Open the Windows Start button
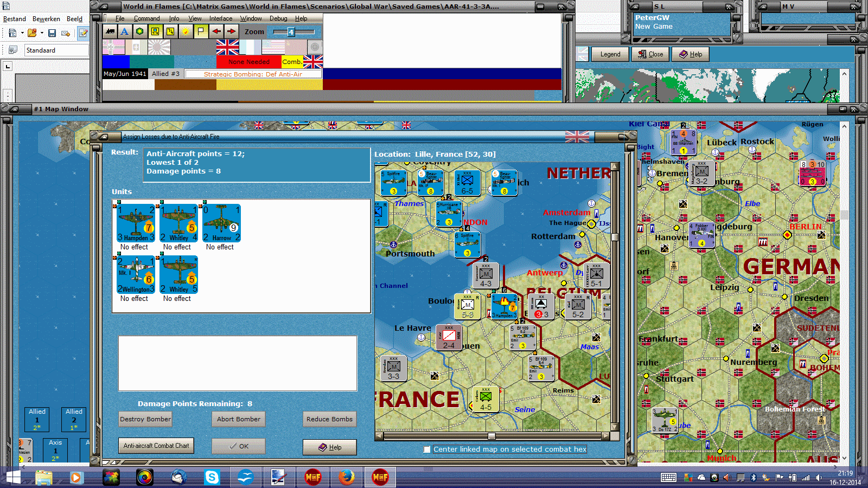The image size is (868, 488). click(x=13, y=477)
